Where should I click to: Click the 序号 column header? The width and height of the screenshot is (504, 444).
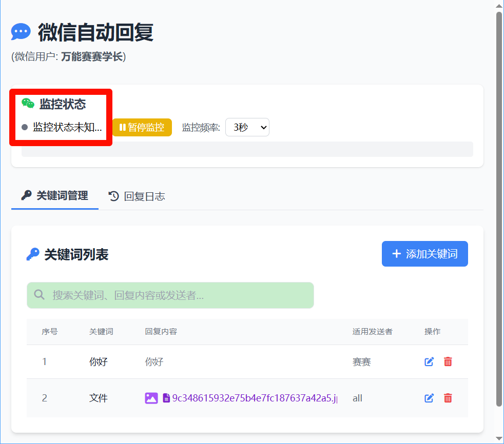[49, 332]
